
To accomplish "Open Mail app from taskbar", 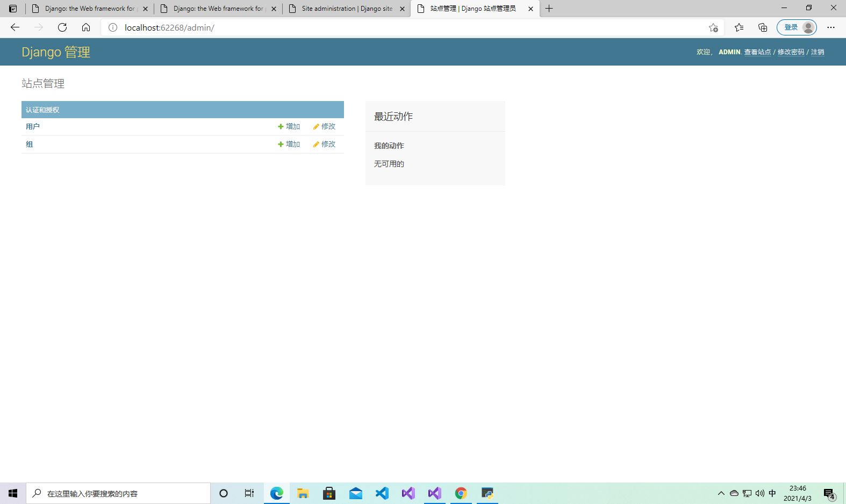I will tap(356, 493).
